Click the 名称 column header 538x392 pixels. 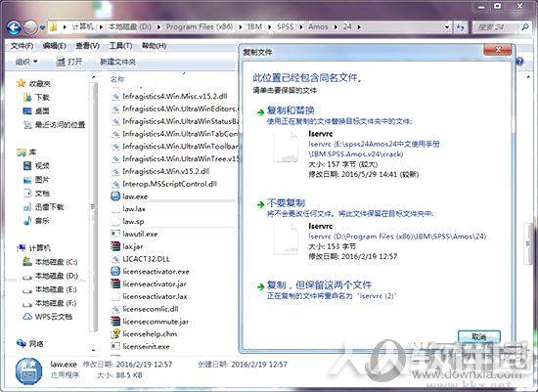pyautogui.click(x=117, y=79)
